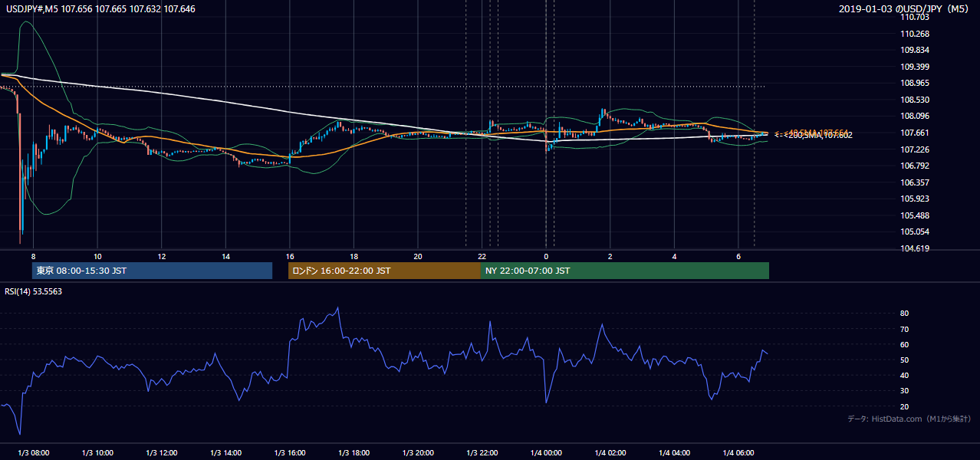The image size is (980, 460).
Task: Click price level 106.357 on the axis
Action: pos(915,182)
